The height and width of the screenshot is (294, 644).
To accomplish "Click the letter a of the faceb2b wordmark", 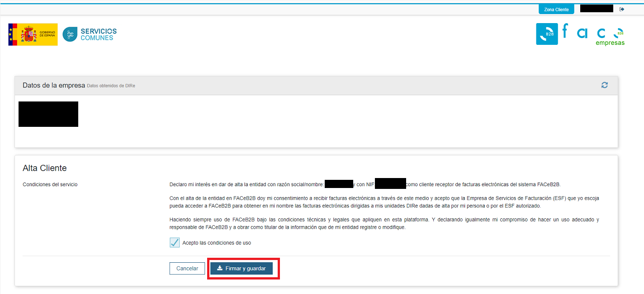I will pyautogui.click(x=582, y=33).
